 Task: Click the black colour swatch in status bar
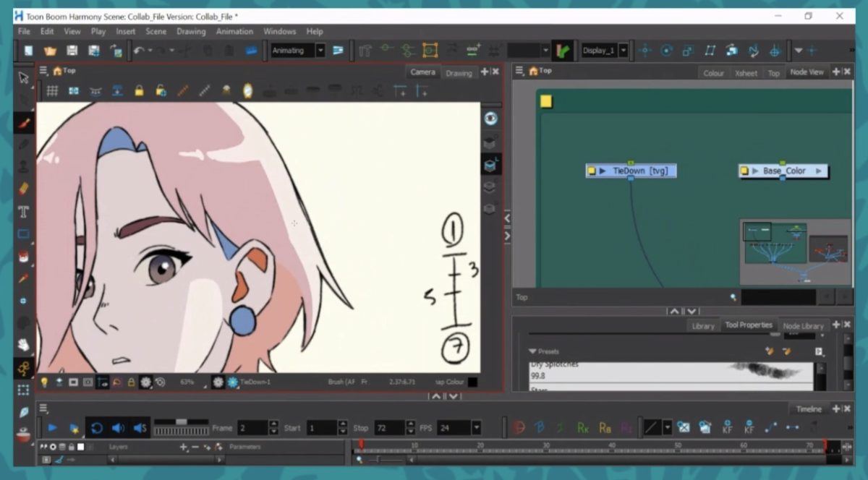(x=472, y=382)
